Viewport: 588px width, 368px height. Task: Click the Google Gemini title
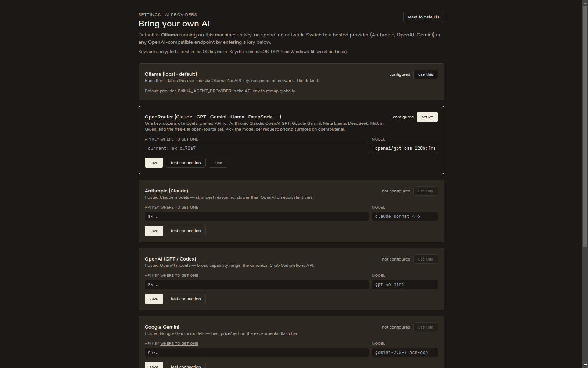[x=162, y=327]
